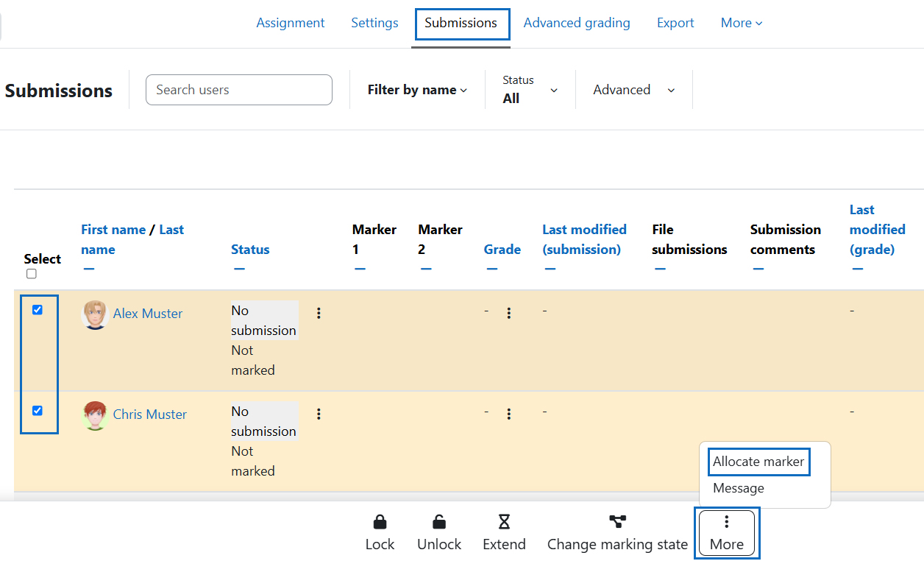Viewport: 924px width, 561px height.
Task: Open status actions menu for Chris Muster
Action: [x=319, y=414]
